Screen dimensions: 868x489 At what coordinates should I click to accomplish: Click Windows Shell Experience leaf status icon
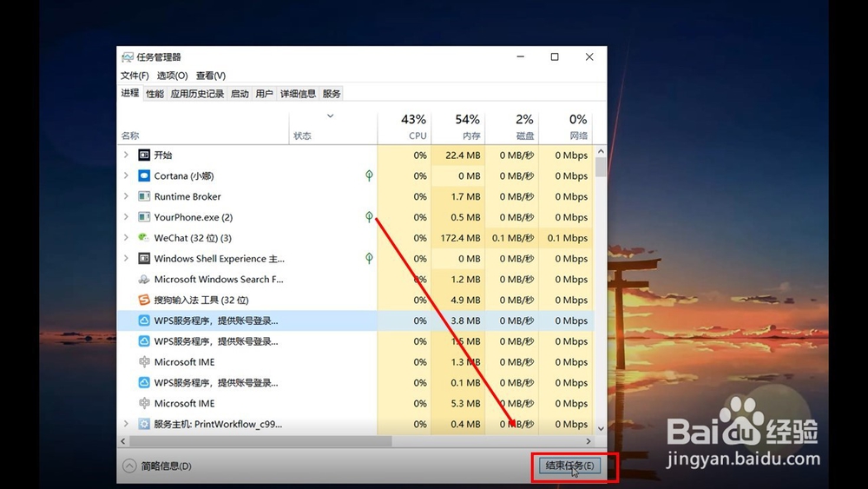tap(369, 258)
